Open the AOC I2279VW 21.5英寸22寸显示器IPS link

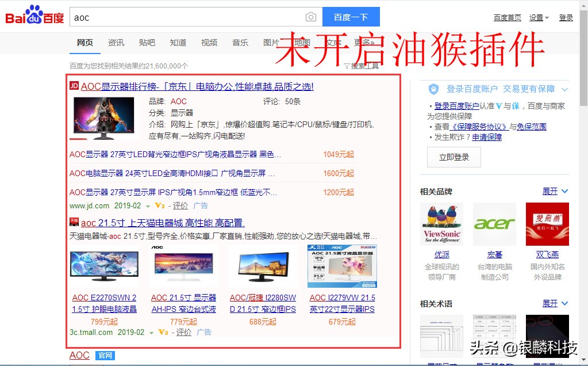(x=342, y=303)
